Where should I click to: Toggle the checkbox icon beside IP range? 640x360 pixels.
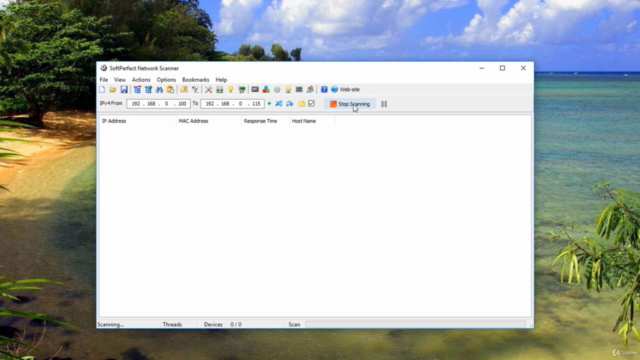point(311,104)
